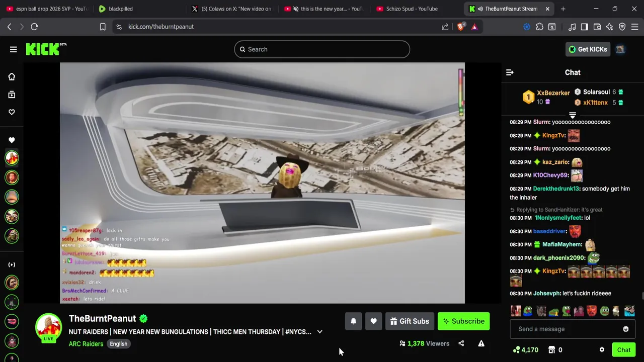Follow TheBurntPeanut with the heart button
644x362 pixels.
373,321
